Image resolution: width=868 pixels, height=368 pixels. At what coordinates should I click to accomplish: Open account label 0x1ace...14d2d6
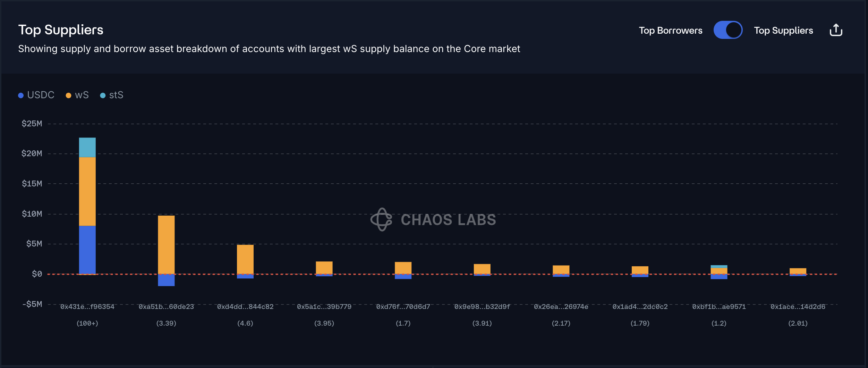[x=798, y=307]
